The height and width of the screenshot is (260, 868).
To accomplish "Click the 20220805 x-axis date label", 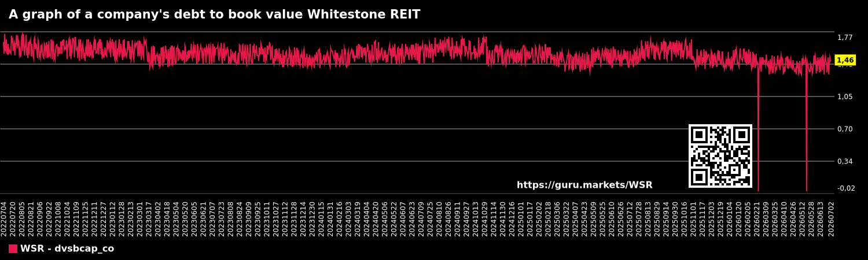I will click(x=22, y=218).
